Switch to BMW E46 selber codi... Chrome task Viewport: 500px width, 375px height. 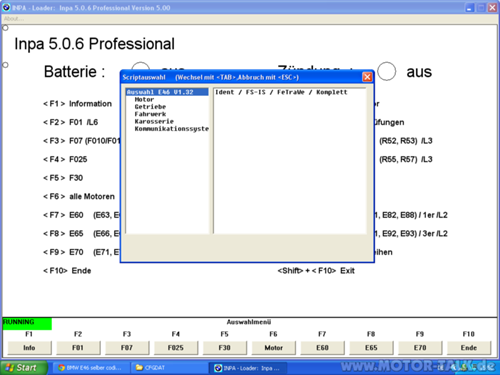[x=90, y=368]
